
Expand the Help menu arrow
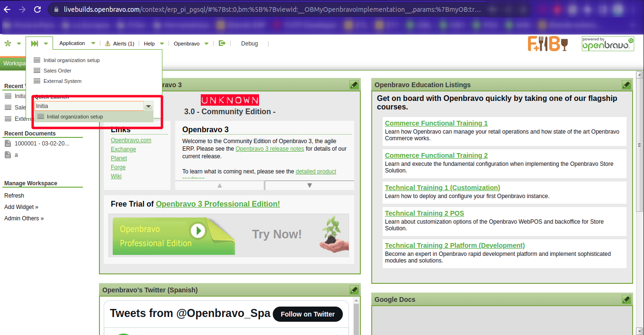(x=162, y=44)
